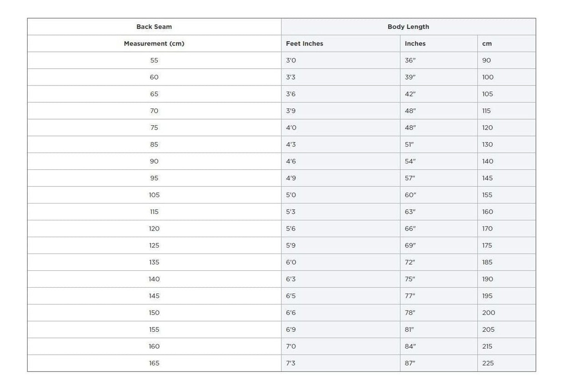Viewport: 562px width, 392px height.
Task: Click the Inches column header
Action: coord(415,44)
